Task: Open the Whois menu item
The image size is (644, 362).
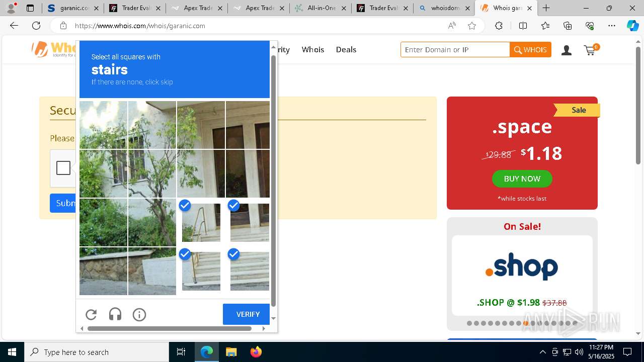Action: click(313, 49)
